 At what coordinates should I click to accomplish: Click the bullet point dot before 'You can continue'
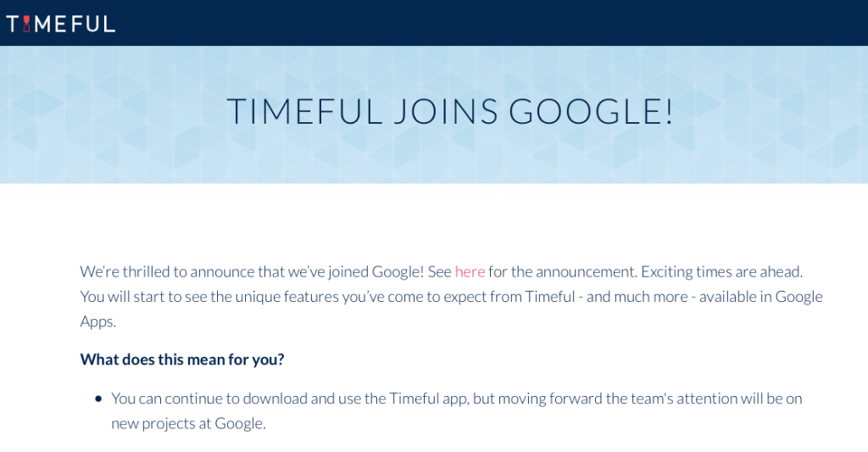coord(98,399)
